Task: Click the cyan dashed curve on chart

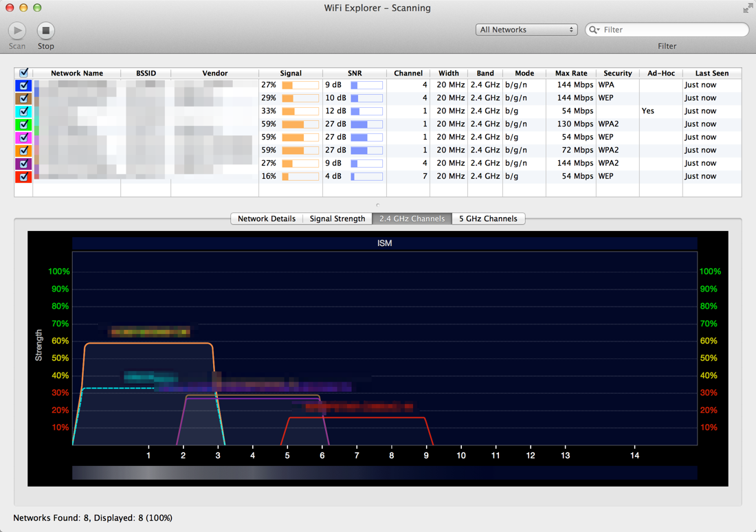Action: tap(118, 388)
